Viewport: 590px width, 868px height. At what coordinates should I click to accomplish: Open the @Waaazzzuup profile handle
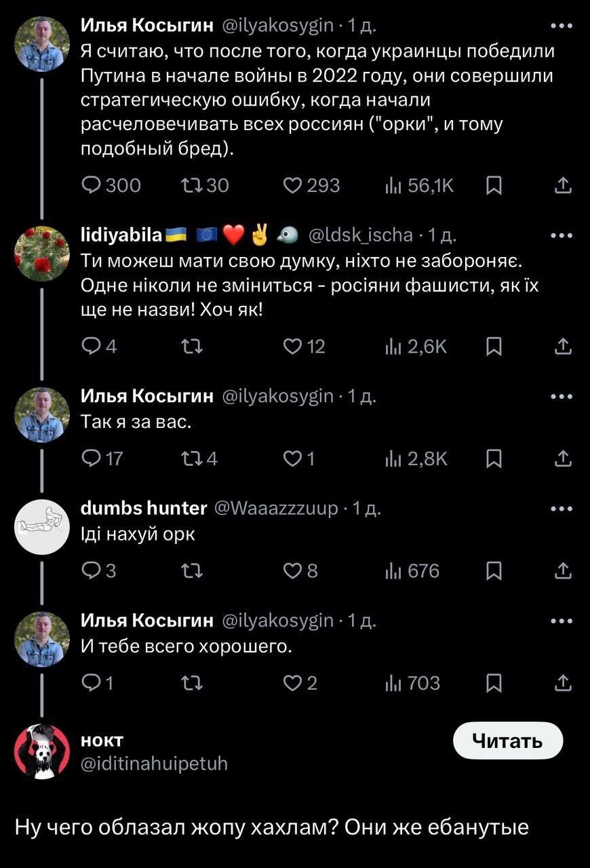276,508
